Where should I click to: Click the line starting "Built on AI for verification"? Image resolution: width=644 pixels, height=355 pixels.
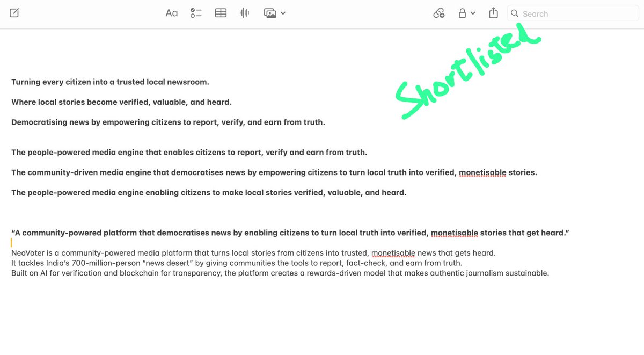[280, 273]
